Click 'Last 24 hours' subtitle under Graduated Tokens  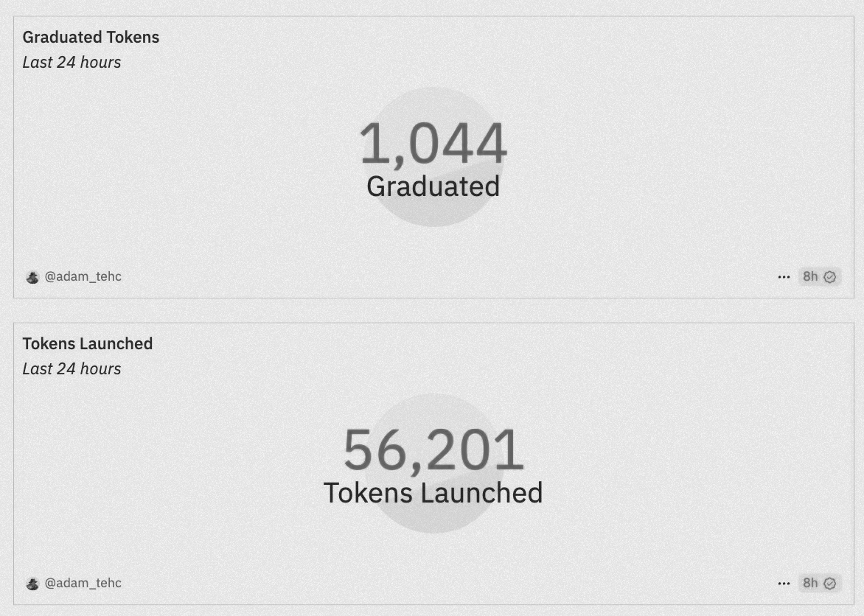72,63
